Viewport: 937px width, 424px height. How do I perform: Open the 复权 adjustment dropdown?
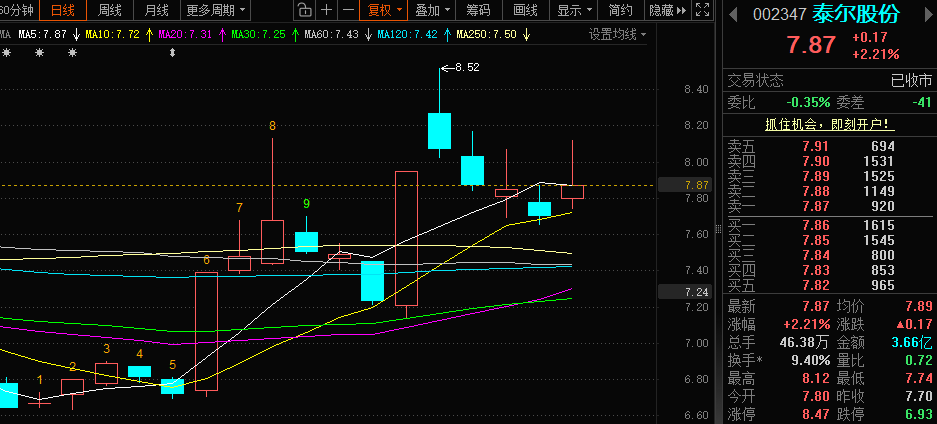click(384, 10)
